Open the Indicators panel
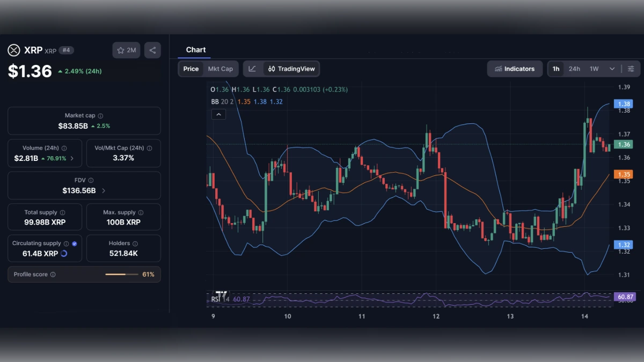Screen dimensions: 644x362 (x=514, y=69)
